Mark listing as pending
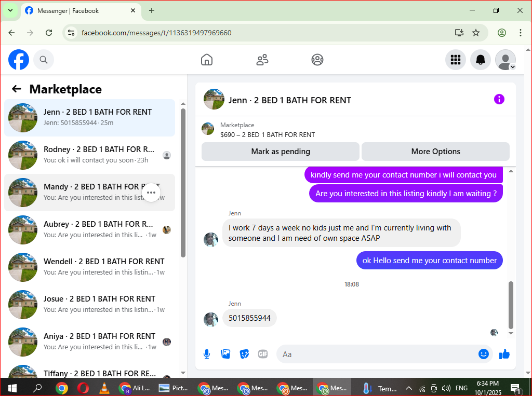 [280, 152]
